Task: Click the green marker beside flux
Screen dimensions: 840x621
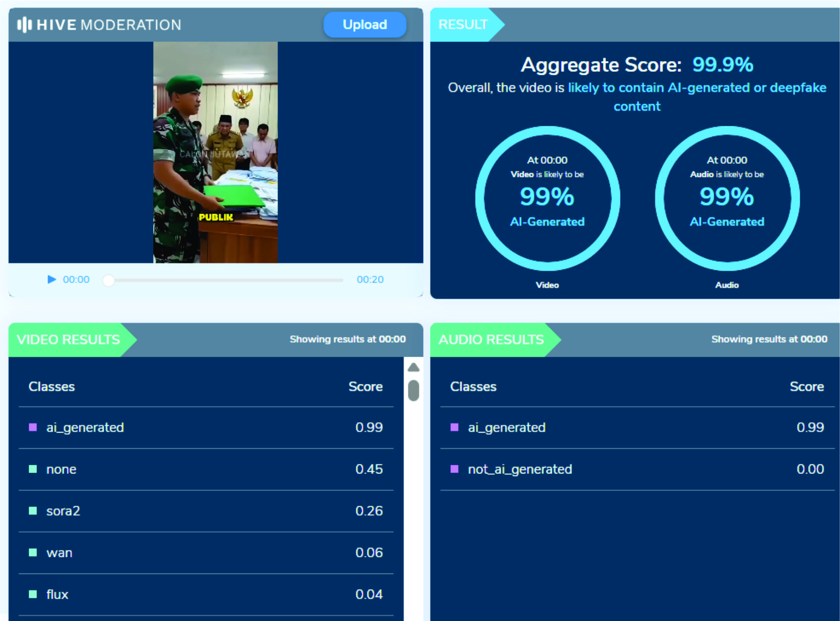Action: tap(33, 594)
